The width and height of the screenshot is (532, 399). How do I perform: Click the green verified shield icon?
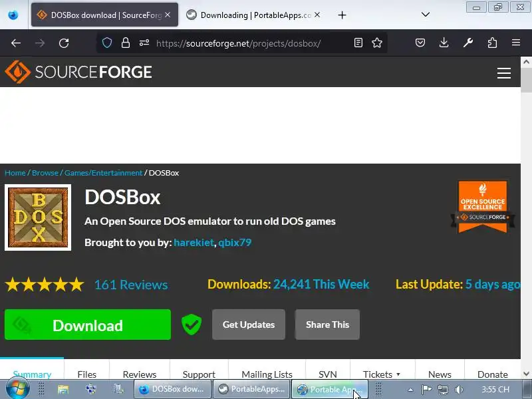click(x=192, y=325)
